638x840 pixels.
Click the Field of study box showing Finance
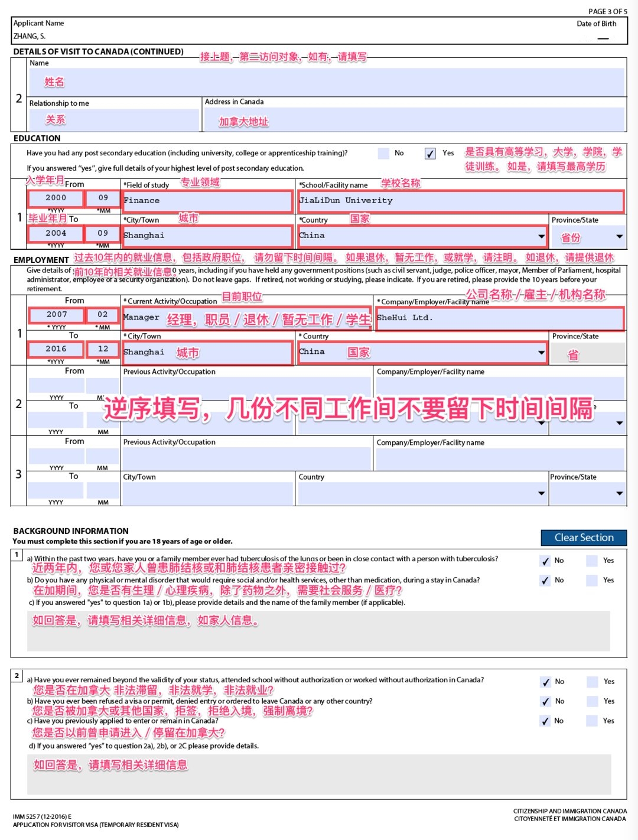(x=207, y=201)
